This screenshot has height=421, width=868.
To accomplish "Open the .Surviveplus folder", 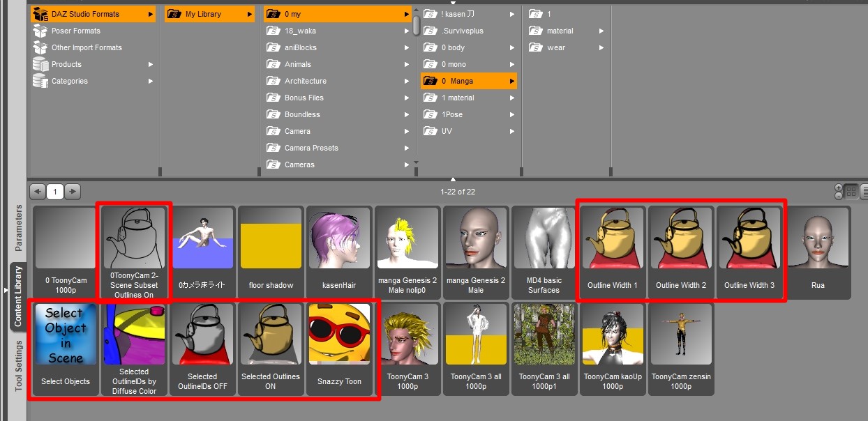I will [x=469, y=31].
